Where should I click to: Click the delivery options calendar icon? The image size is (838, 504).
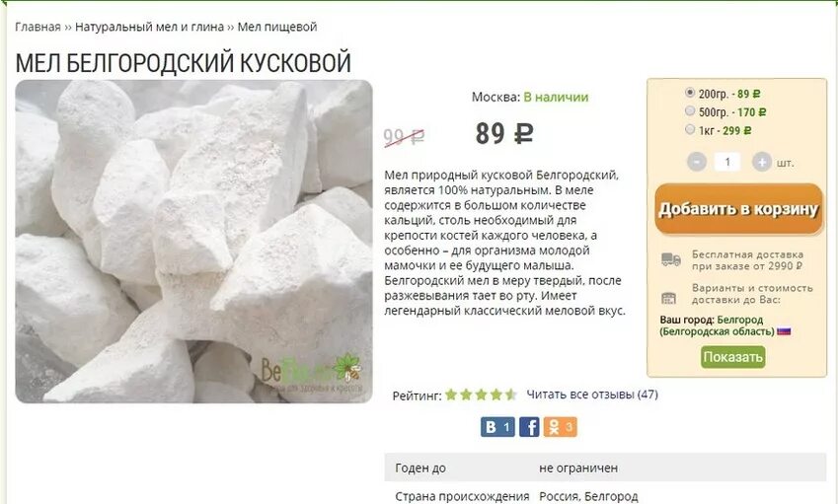(668, 298)
